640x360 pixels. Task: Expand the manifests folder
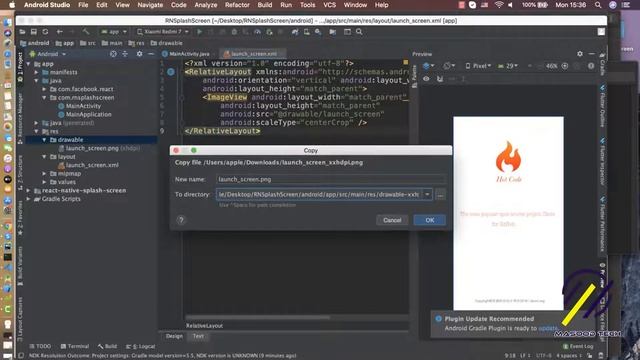coord(36,72)
